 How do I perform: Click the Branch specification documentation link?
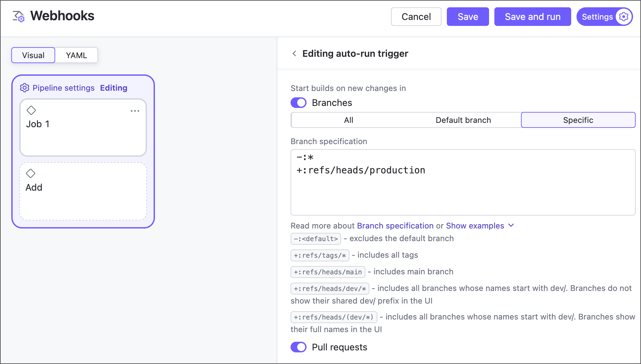pyautogui.click(x=396, y=226)
